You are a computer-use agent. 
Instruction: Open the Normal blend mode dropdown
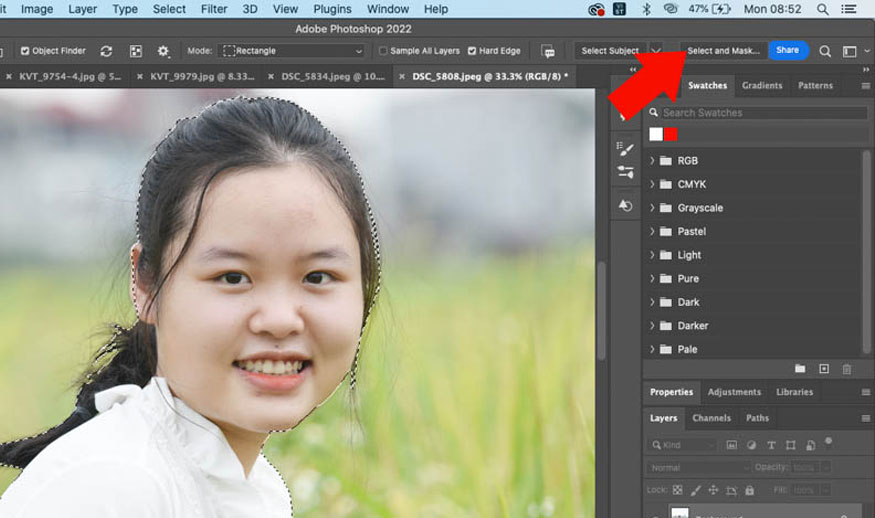[x=699, y=468]
